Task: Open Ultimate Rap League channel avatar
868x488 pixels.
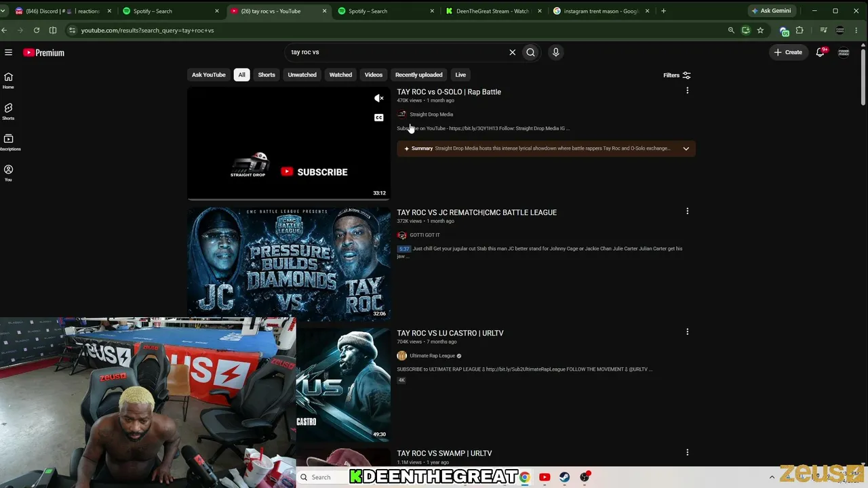Action: click(x=401, y=356)
